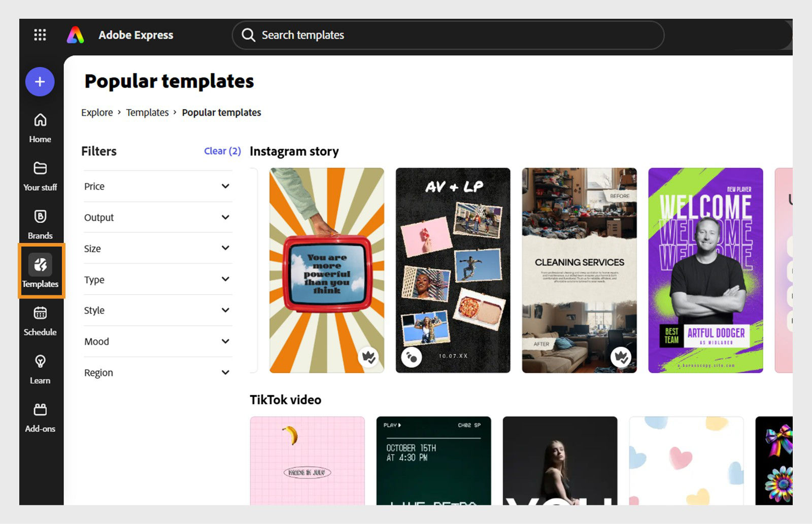Open the green 'October 15th' TikTok template
Screen dimensions: 812x524
(x=434, y=461)
